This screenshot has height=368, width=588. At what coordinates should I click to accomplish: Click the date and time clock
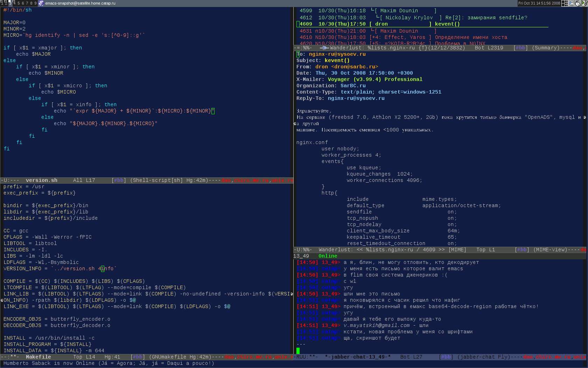[539, 3]
